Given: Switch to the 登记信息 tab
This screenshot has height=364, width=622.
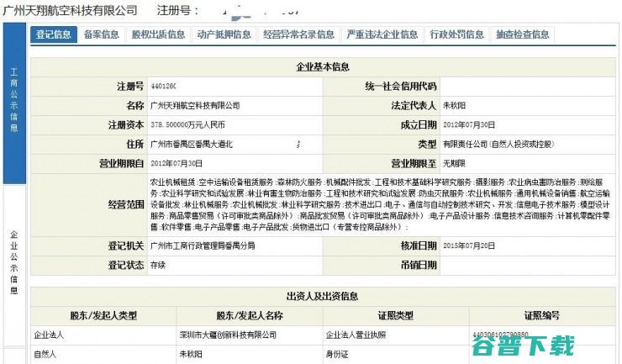Looking at the screenshot, I should 54,34.
